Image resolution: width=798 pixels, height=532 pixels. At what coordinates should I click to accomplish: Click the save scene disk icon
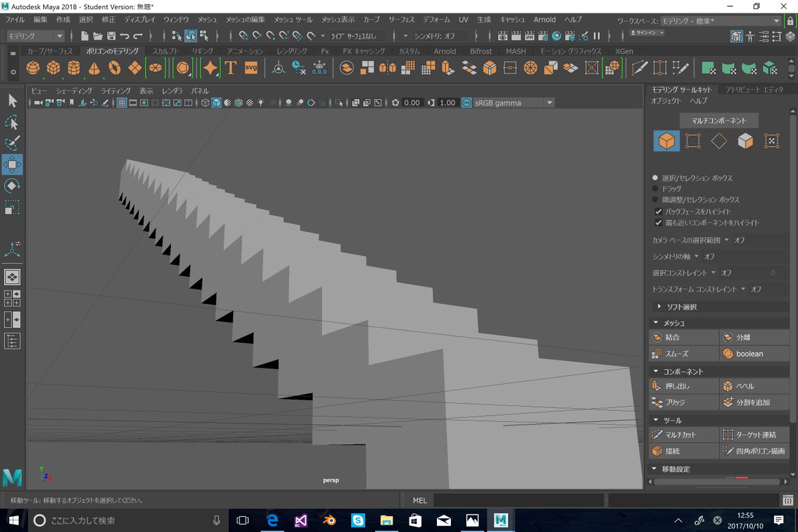point(111,35)
